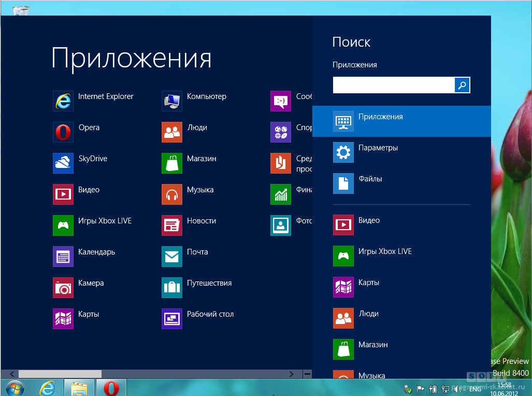This screenshot has height=396, width=532.
Task: Open the sports balls app tile
Action: click(281, 132)
